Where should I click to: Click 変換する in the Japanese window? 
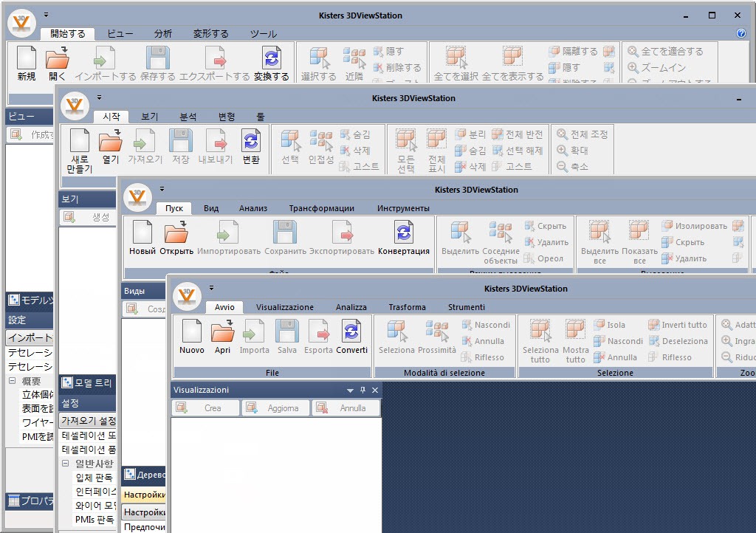pos(272,63)
